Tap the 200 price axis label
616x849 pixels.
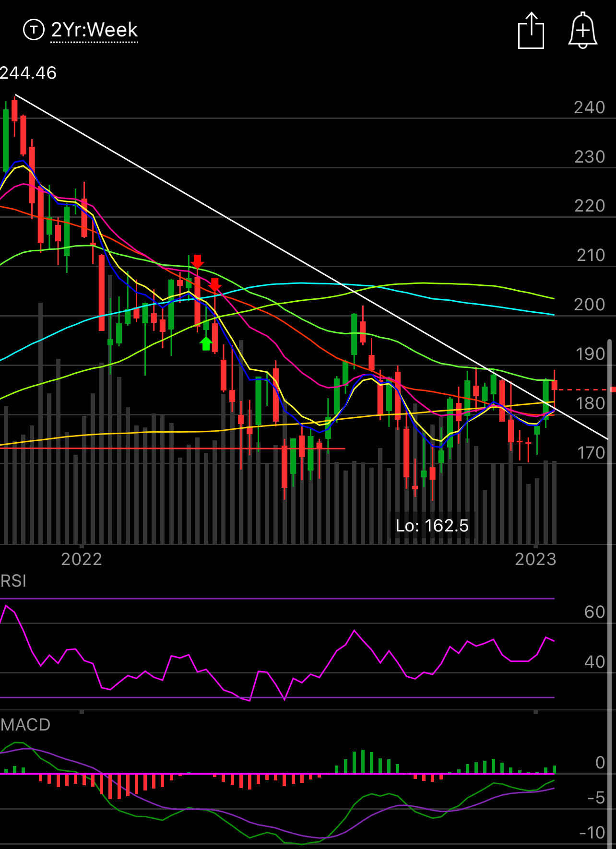point(590,305)
